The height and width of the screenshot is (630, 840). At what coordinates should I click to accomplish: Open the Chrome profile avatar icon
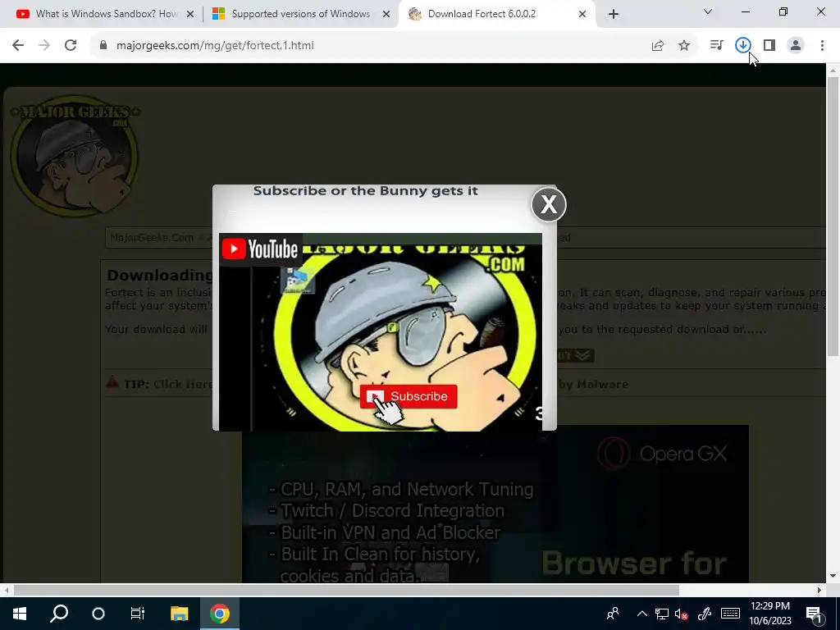[x=796, y=46]
